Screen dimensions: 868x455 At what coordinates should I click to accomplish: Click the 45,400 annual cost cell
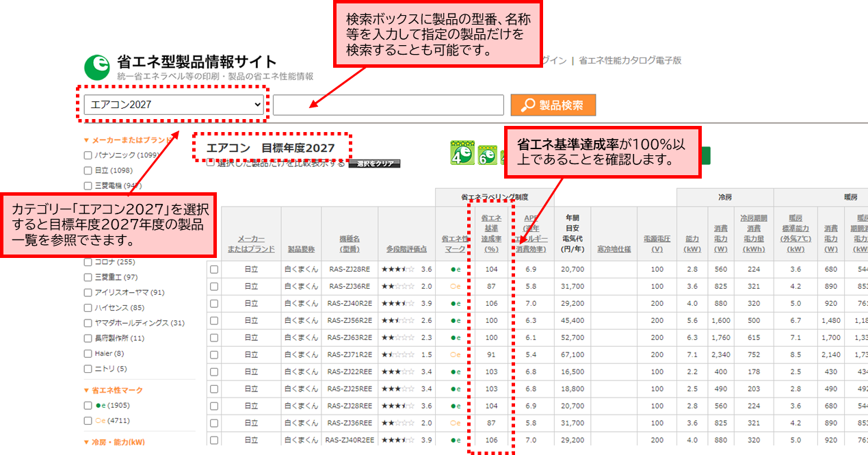coord(572,321)
